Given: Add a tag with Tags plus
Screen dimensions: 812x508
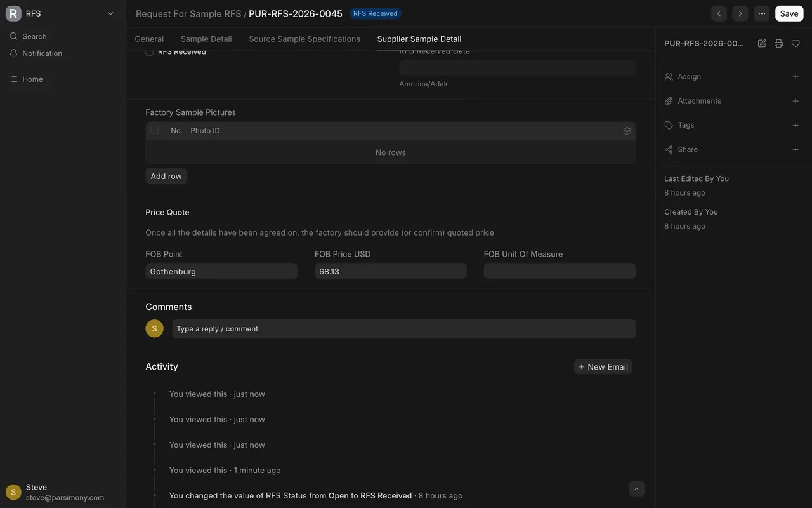Looking at the screenshot, I should click(x=796, y=125).
